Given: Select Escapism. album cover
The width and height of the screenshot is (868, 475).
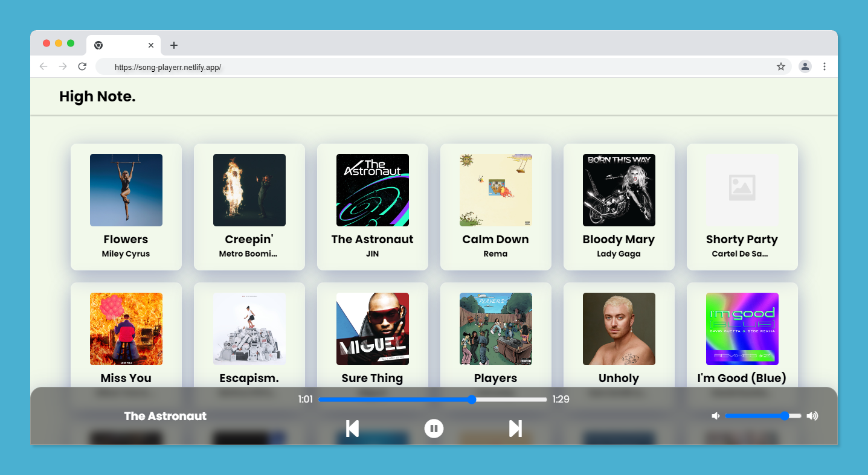Looking at the screenshot, I should 249,329.
